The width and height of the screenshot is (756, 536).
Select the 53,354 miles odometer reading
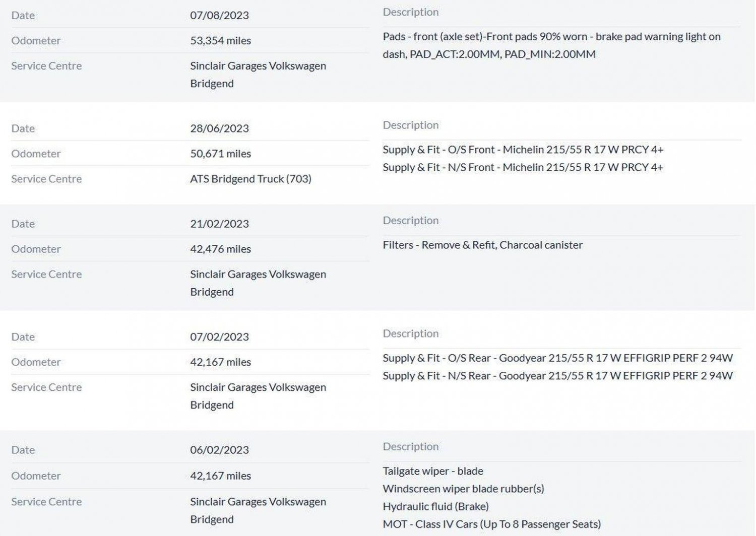(220, 40)
